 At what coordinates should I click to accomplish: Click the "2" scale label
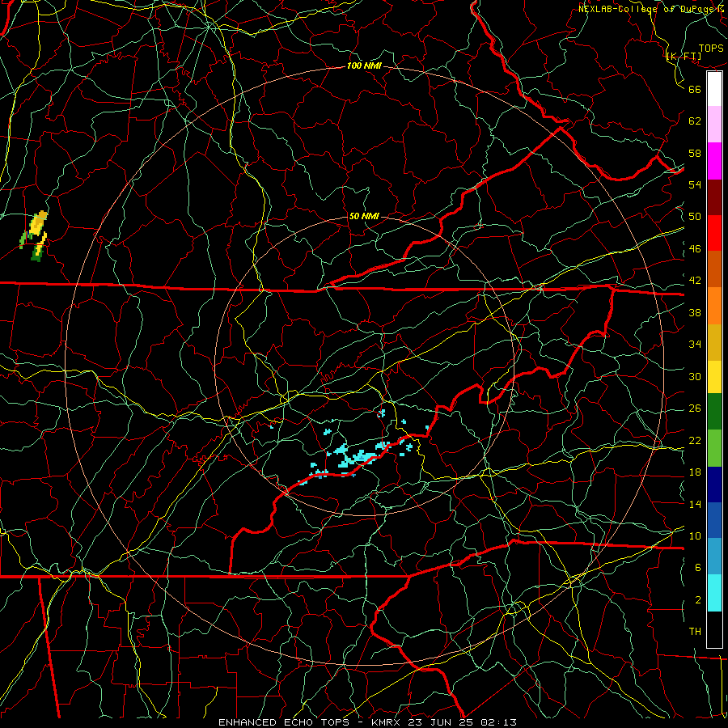697,600
